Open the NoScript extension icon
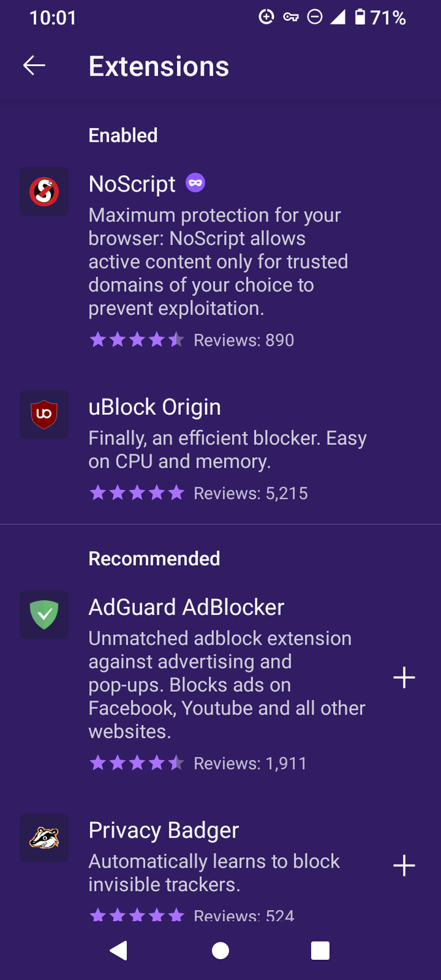The width and height of the screenshot is (441, 980). pyautogui.click(x=44, y=191)
